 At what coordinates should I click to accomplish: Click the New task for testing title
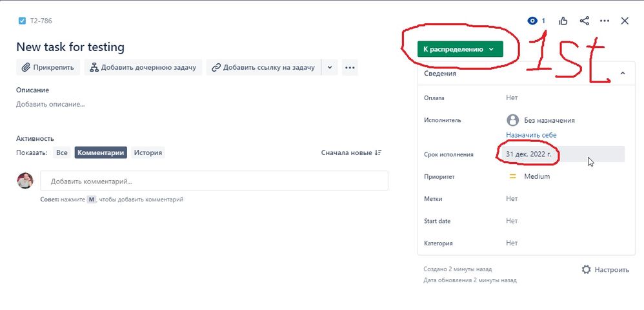[70, 47]
